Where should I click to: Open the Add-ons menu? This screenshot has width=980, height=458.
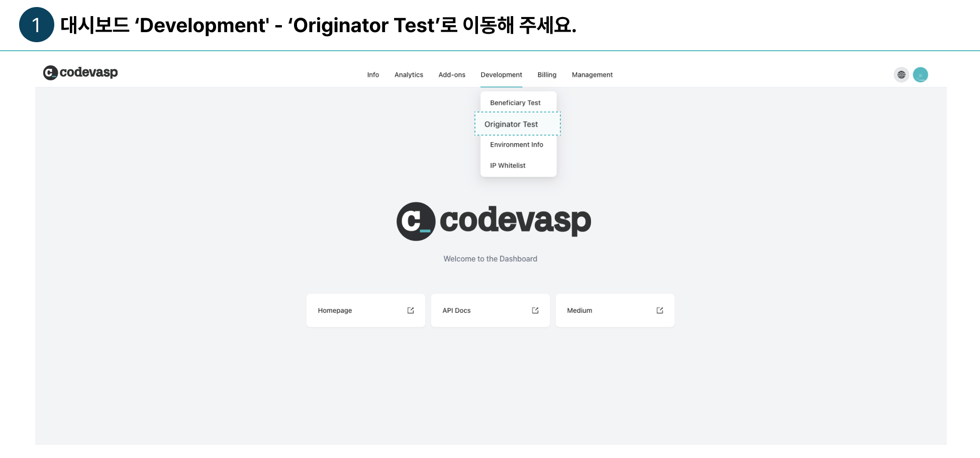(452, 75)
